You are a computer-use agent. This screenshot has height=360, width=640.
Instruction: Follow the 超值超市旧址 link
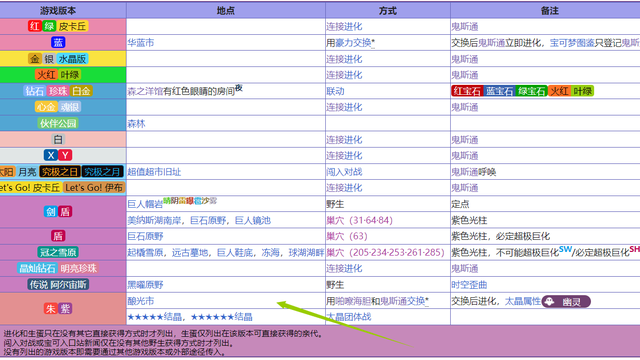(154, 172)
